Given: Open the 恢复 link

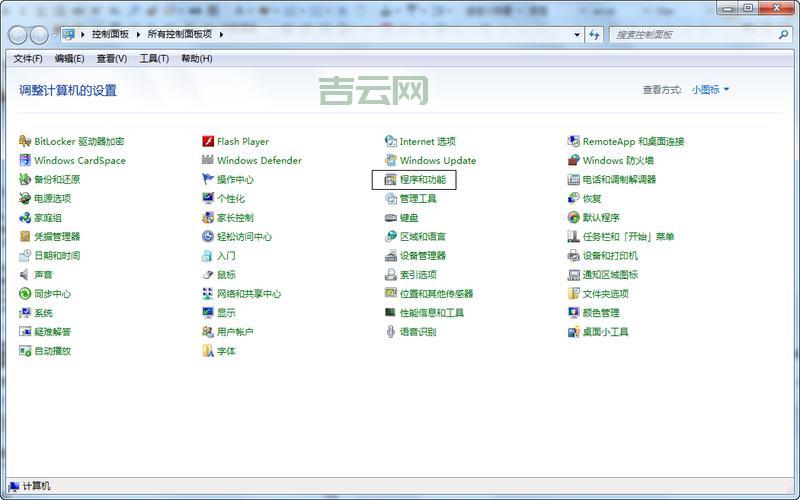Looking at the screenshot, I should (592, 198).
